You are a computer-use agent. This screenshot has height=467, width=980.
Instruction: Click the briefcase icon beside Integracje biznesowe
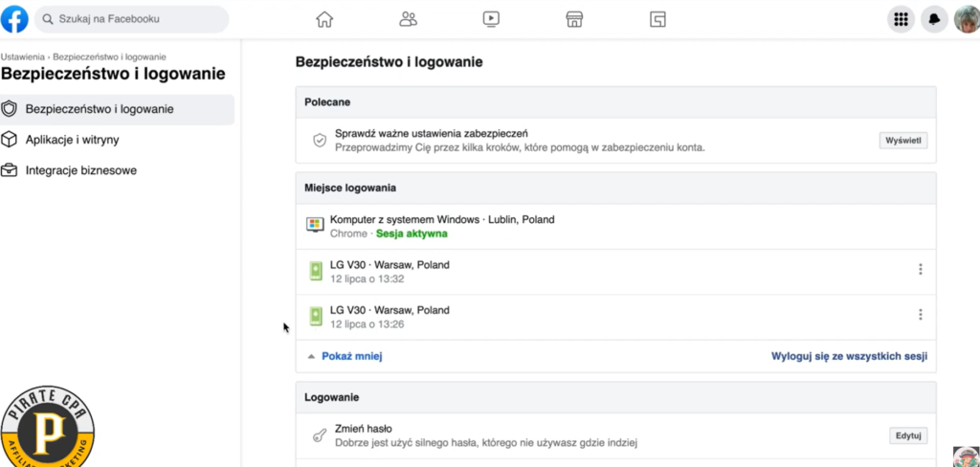pos(9,170)
